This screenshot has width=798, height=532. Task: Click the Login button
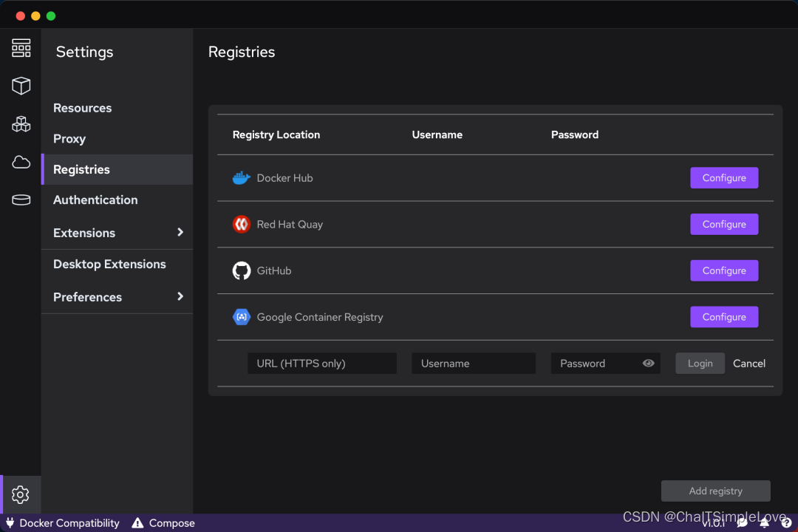[x=700, y=364]
